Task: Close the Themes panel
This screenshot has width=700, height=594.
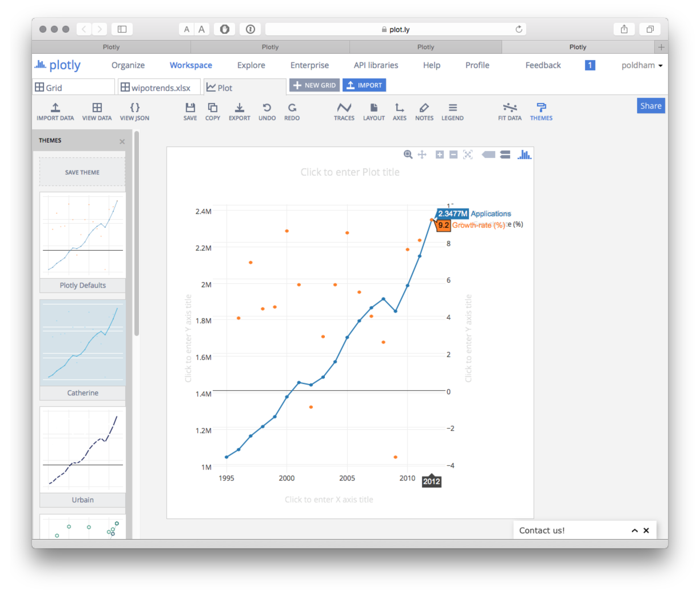Action: click(x=122, y=141)
